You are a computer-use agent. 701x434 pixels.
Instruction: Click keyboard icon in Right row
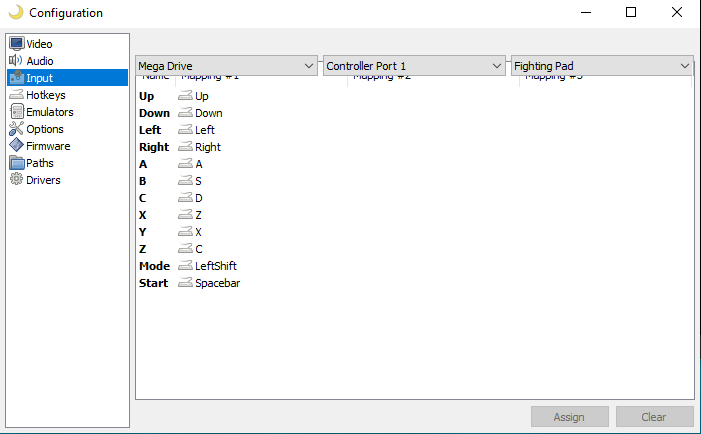point(185,147)
